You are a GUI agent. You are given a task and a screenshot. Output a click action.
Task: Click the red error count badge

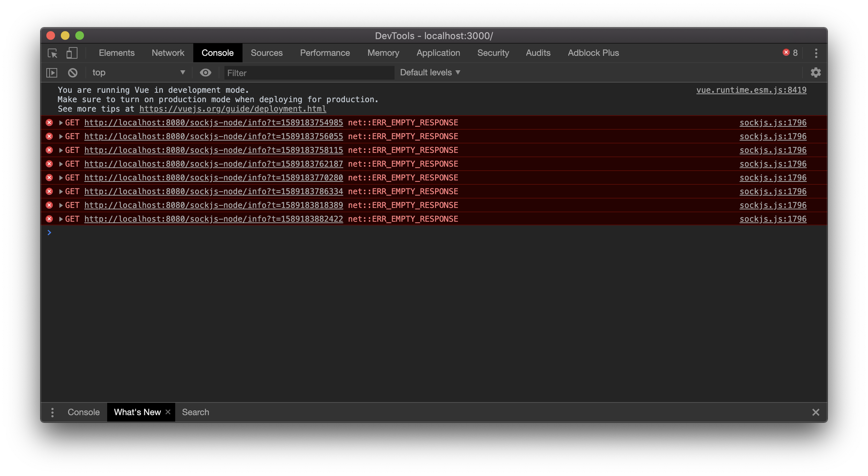tap(790, 53)
